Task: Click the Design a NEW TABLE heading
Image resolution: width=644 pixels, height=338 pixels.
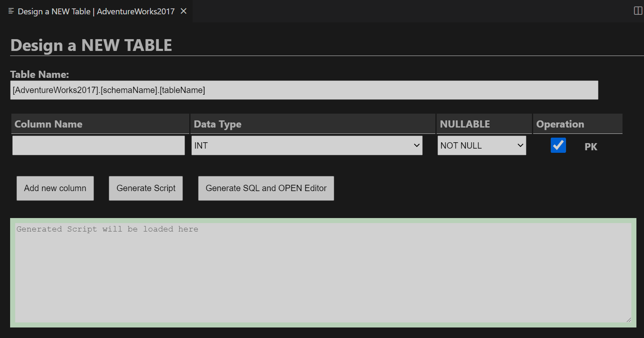Action: [91, 45]
